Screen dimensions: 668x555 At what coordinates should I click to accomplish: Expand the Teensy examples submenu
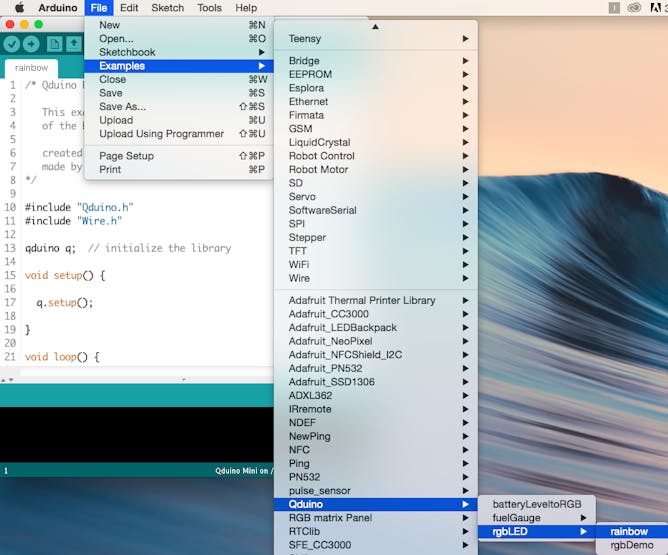pyautogui.click(x=376, y=39)
